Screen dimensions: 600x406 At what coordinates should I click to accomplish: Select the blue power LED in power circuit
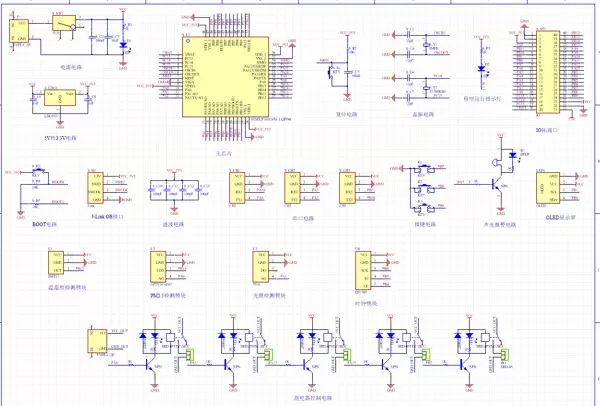point(123,45)
